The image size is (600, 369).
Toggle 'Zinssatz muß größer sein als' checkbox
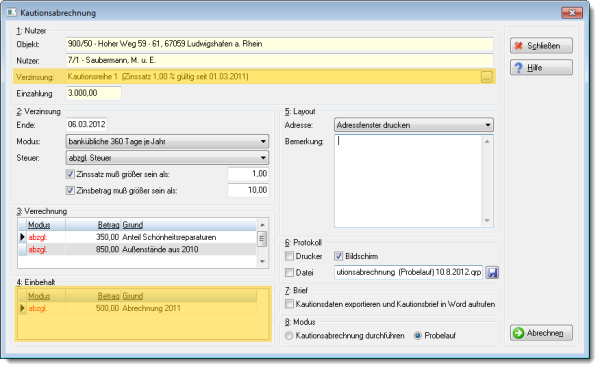70,174
